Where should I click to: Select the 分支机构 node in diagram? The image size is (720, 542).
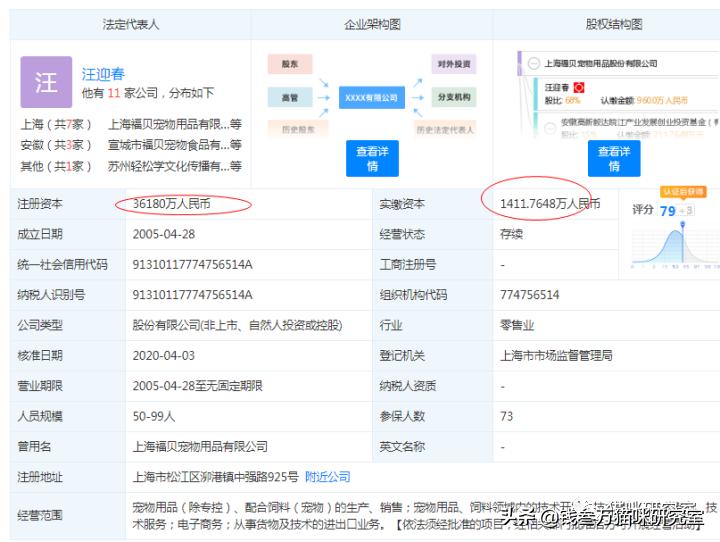[454, 97]
